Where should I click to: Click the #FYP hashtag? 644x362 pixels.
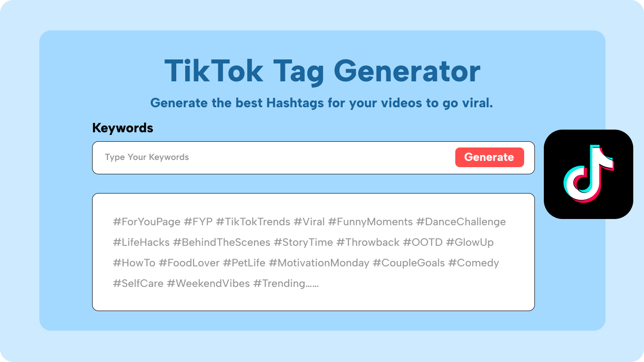[x=198, y=222]
